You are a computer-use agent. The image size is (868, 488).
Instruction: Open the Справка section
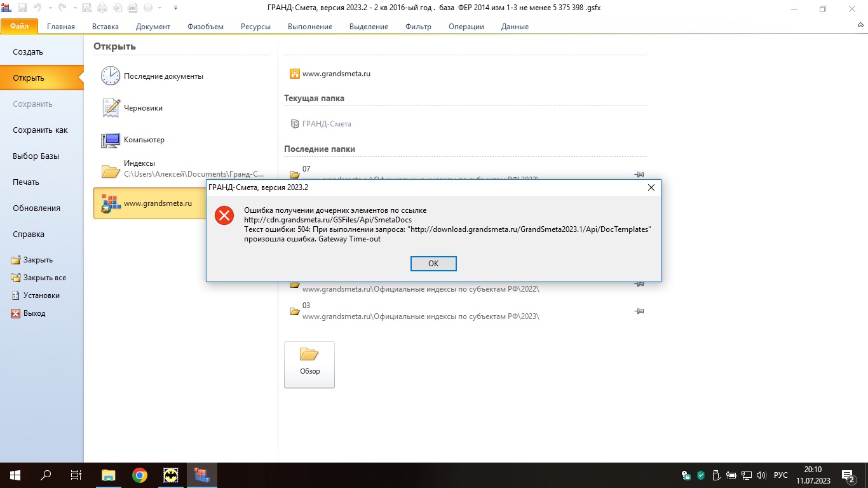(x=42, y=234)
